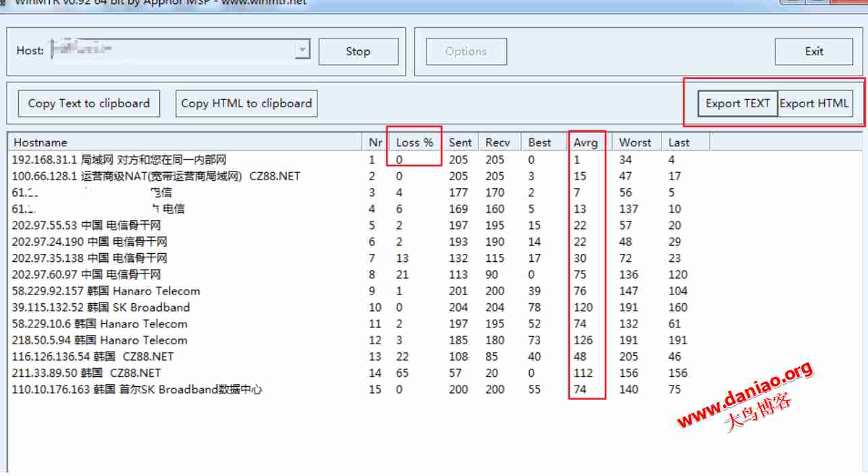This screenshot has width=868, height=476.
Task: Click Copy Text to clipboard
Action: click(89, 103)
